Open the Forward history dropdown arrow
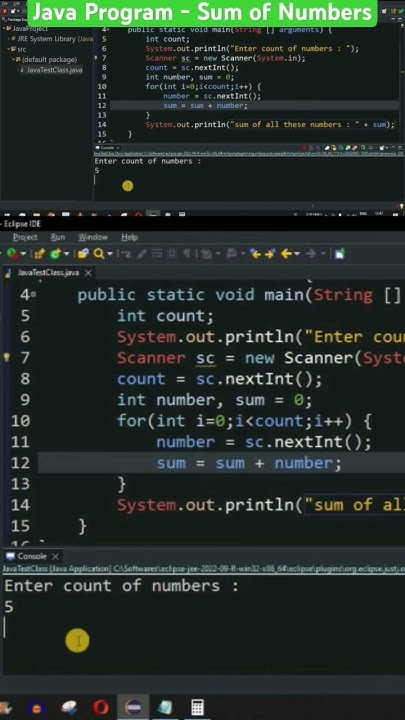This screenshot has width=405, height=720. click(323, 254)
